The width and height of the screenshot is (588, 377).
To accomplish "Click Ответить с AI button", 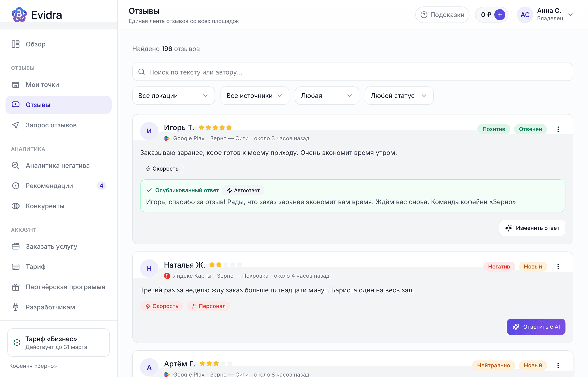I will click(x=536, y=327).
